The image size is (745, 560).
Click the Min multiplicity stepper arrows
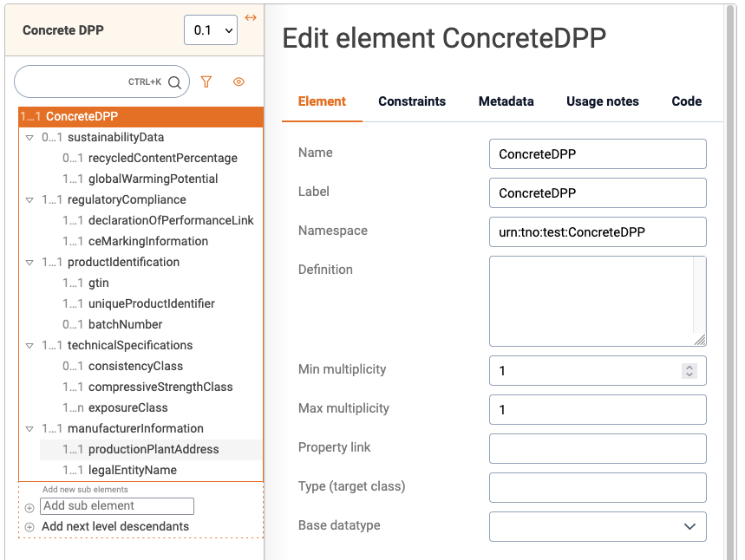point(689,371)
